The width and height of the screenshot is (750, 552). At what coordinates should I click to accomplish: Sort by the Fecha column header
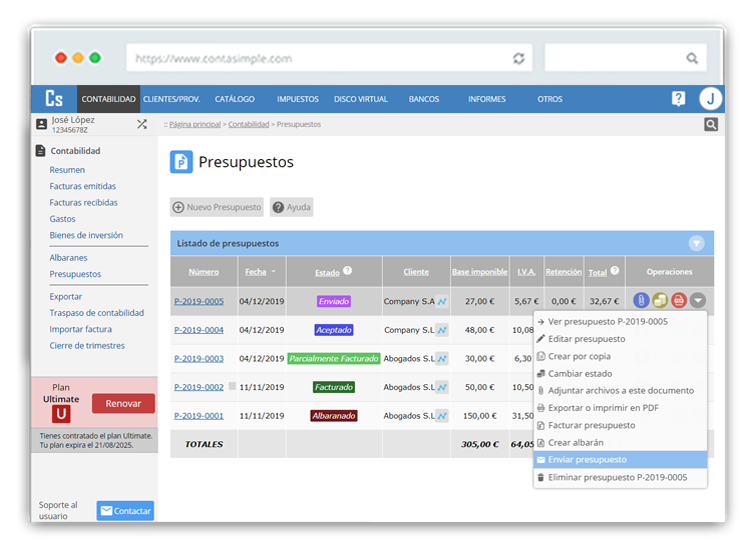click(x=257, y=271)
